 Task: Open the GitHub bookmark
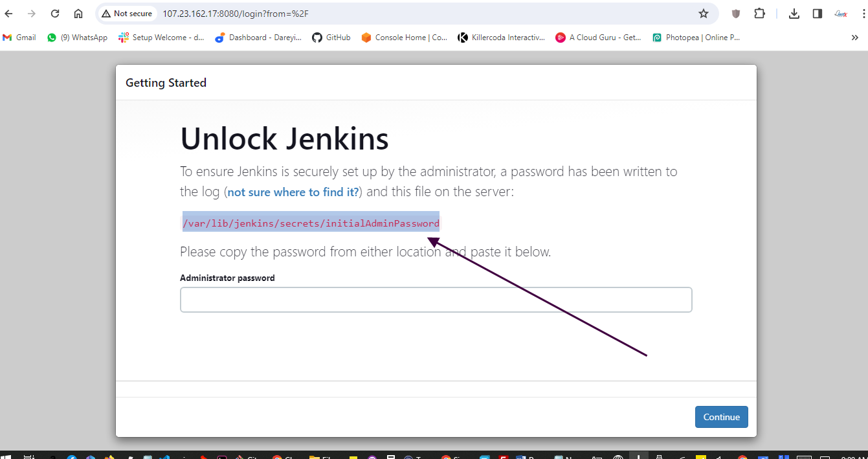pyautogui.click(x=331, y=38)
